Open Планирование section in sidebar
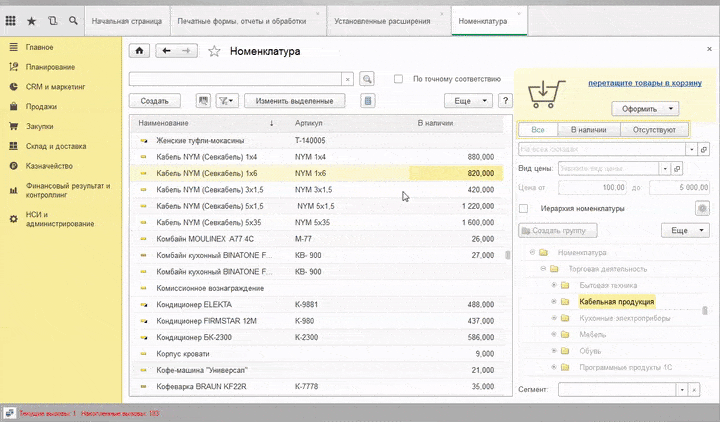This screenshot has height=422, width=720. 50,67
